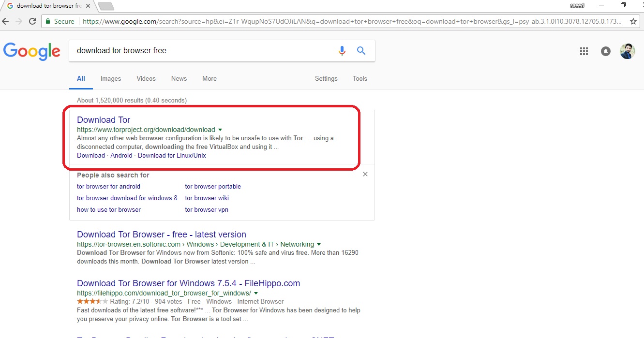Reload the page with refresh icon
This screenshot has height=338, width=644.
(32, 21)
